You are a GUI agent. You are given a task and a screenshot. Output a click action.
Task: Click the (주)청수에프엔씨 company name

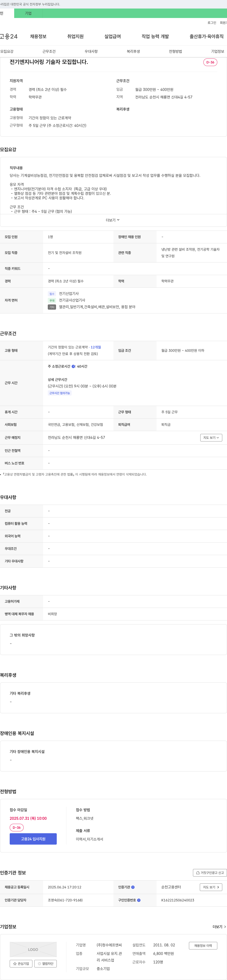point(109,945)
